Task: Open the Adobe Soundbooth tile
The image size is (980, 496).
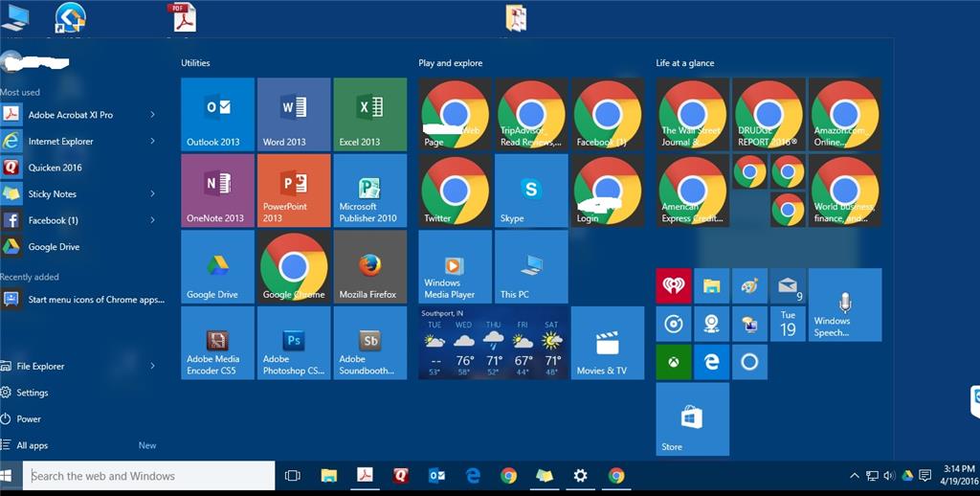Action: pos(370,343)
